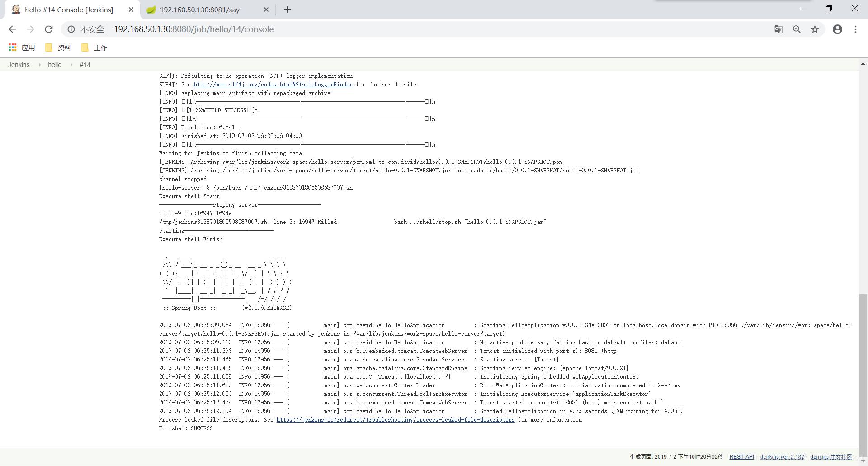Open the Chrome profile account icon
This screenshot has height=466, width=868.
pyautogui.click(x=837, y=29)
